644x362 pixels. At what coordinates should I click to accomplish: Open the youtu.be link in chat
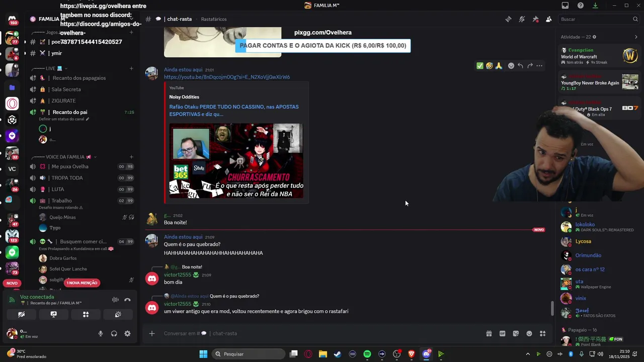(227, 77)
